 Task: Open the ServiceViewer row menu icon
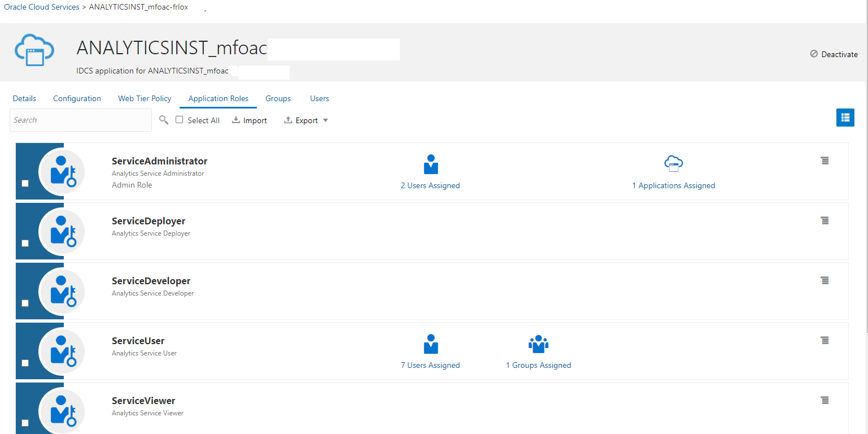(825, 401)
